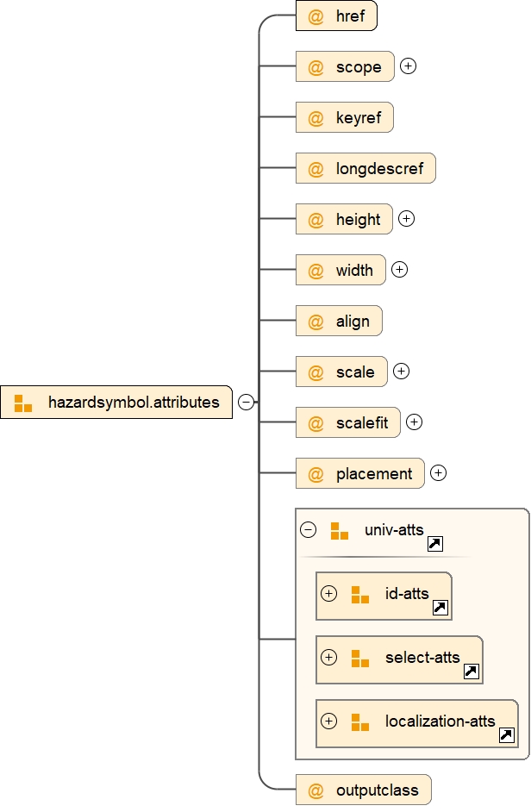Click the @ icon of scope
This screenshot has height=812, width=531.
point(315,67)
